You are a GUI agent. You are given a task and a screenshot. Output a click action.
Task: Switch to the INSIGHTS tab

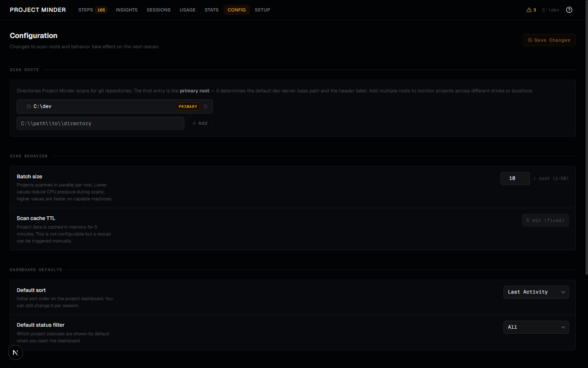pyautogui.click(x=127, y=9)
